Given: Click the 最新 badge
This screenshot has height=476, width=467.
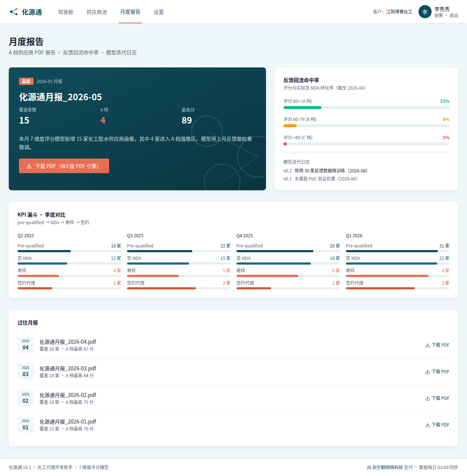Looking at the screenshot, I should 26,81.
